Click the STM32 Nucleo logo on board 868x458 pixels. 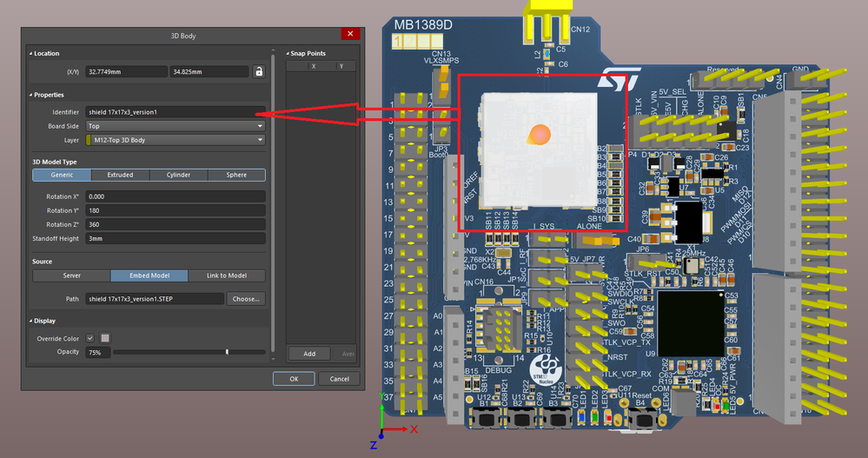[546, 370]
